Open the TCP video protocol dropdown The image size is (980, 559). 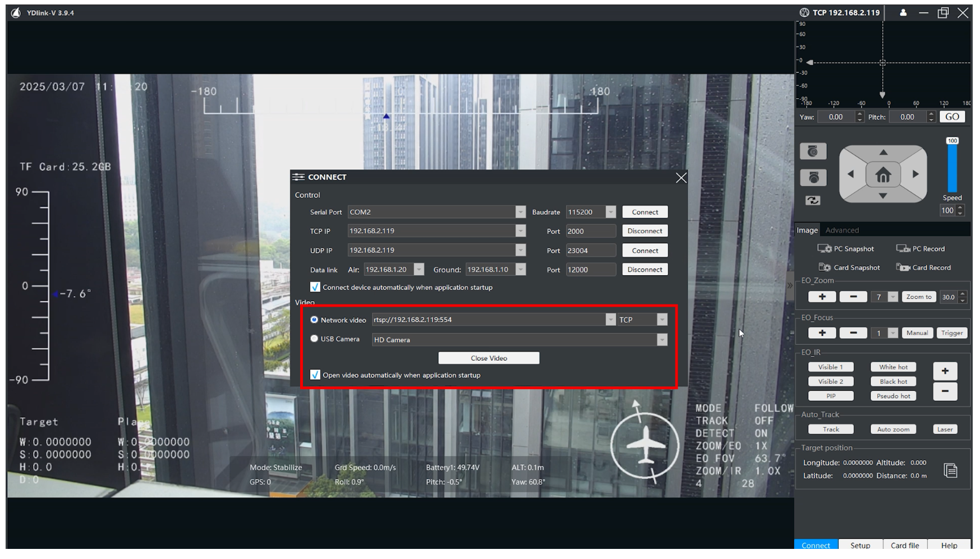(x=662, y=320)
